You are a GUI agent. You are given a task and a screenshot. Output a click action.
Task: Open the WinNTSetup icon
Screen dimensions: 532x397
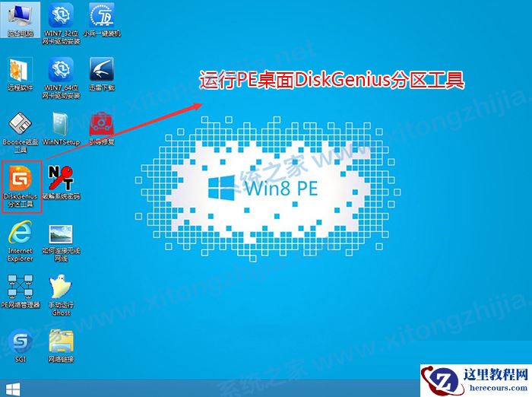coord(61,129)
